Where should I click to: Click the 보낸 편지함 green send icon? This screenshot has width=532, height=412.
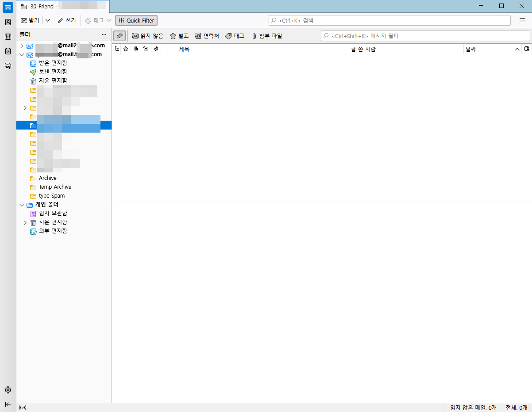(33, 72)
